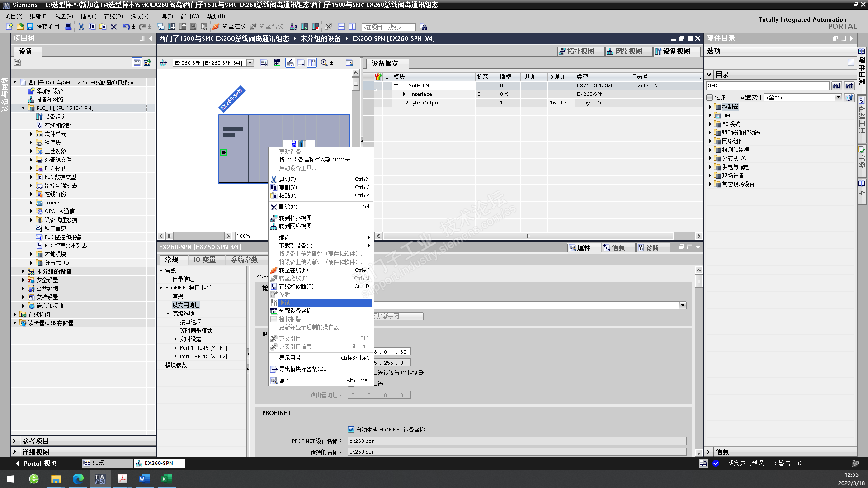The height and width of the screenshot is (488, 868).
Task: Open TIA Portal from the Windows taskbar
Action: click(x=100, y=479)
